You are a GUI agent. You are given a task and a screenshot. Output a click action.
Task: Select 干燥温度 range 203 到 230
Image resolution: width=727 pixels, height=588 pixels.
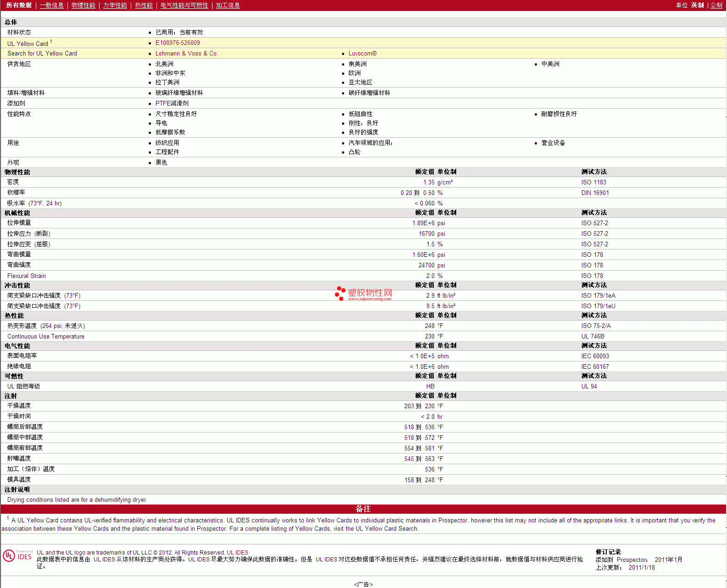click(419, 406)
